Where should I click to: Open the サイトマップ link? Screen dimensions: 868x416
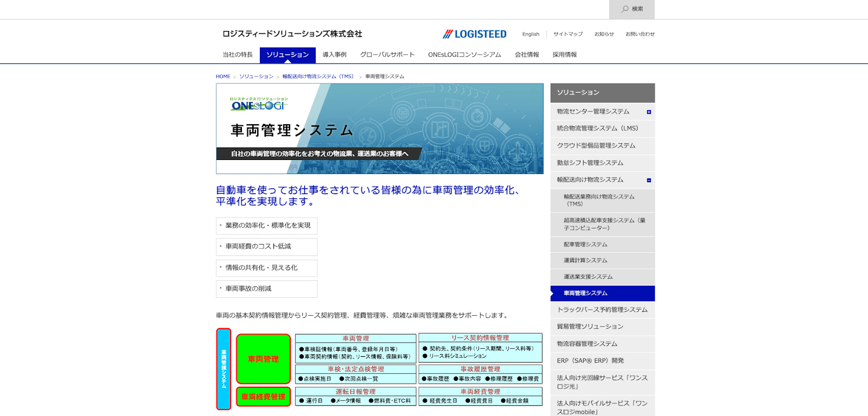(568, 34)
